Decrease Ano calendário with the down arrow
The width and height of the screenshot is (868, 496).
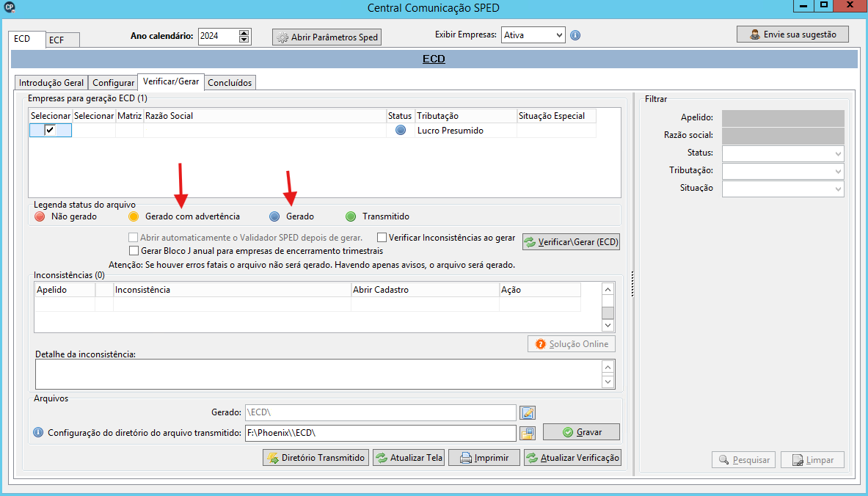[x=244, y=40]
